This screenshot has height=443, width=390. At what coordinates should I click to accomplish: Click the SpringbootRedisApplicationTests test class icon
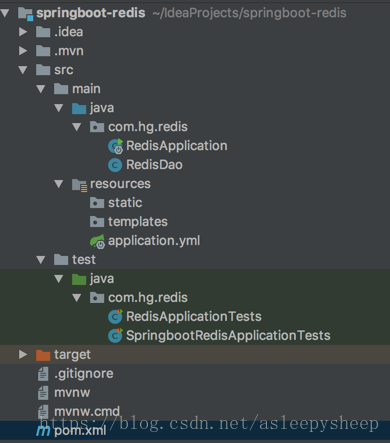pyautogui.click(x=115, y=335)
